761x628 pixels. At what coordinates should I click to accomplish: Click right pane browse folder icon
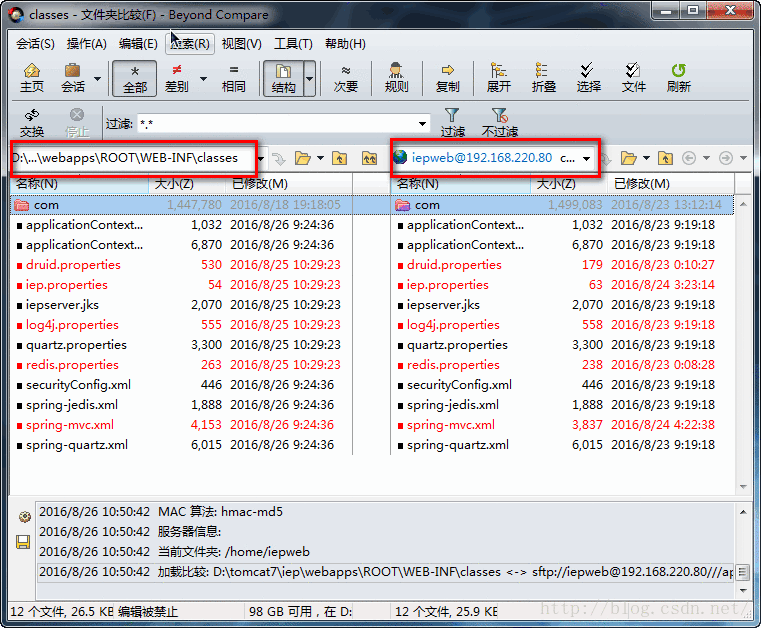tap(629, 158)
